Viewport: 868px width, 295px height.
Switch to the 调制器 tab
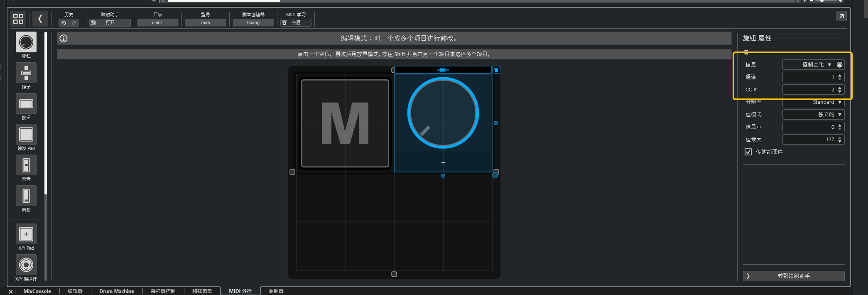click(x=276, y=291)
